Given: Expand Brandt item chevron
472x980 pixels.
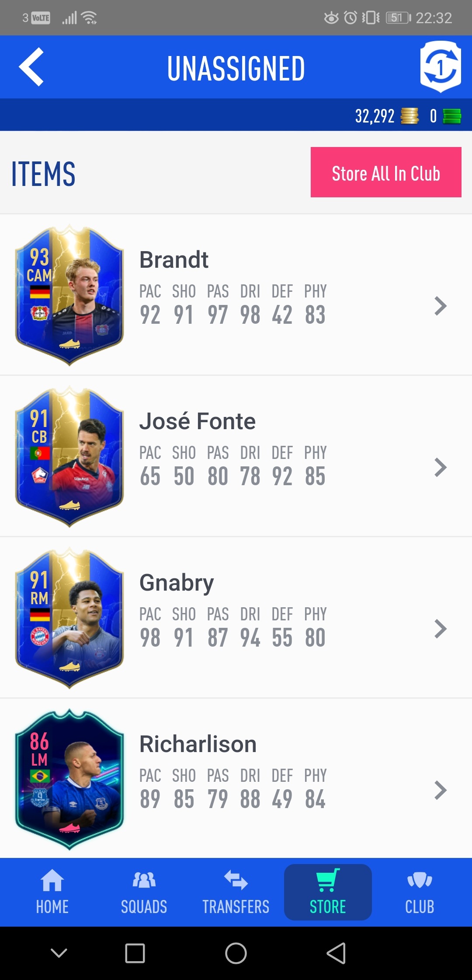Looking at the screenshot, I should tap(441, 306).
